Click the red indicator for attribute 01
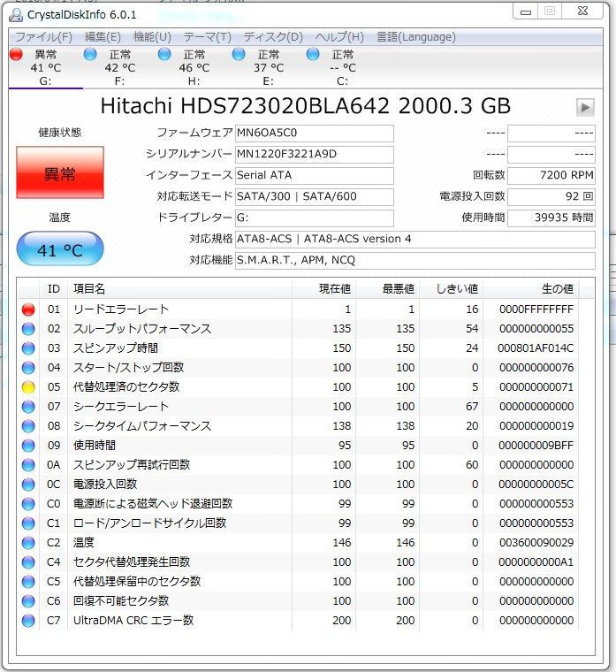 (28, 309)
